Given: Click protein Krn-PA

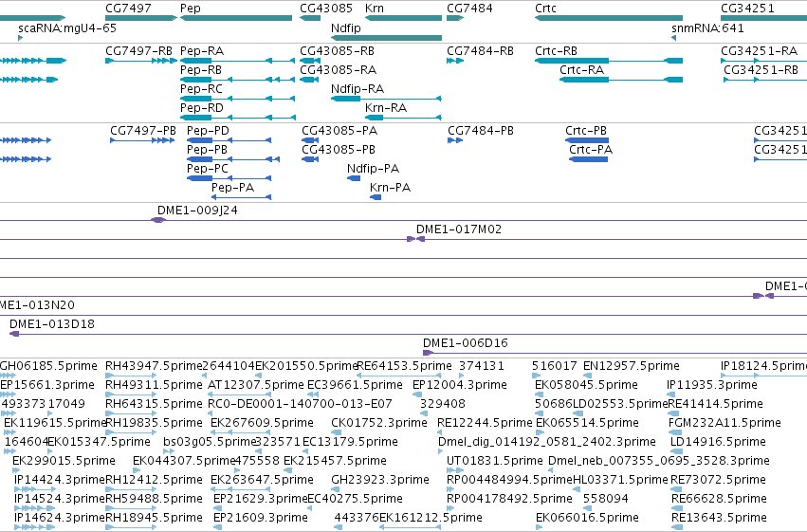Looking at the screenshot, I should click(x=376, y=197).
